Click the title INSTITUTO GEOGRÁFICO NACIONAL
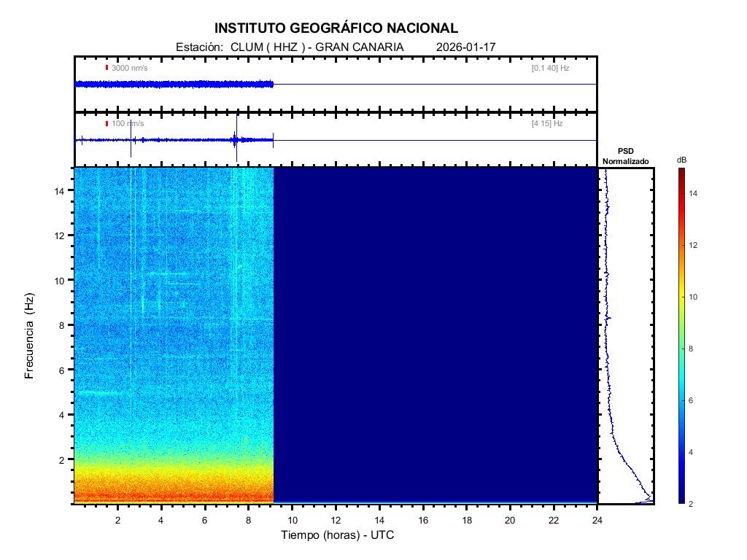Screen dimensions: 747x560 pyautogui.click(x=336, y=28)
